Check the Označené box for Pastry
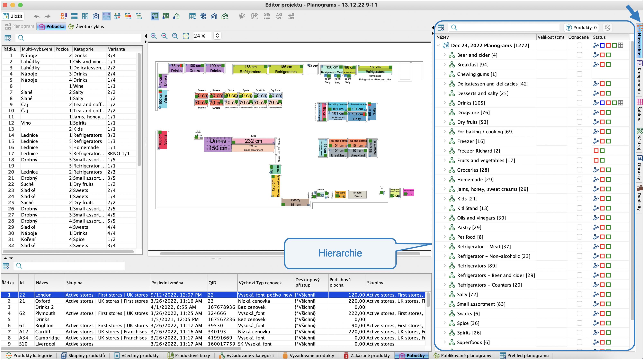The width and height of the screenshot is (644, 360). point(579,227)
